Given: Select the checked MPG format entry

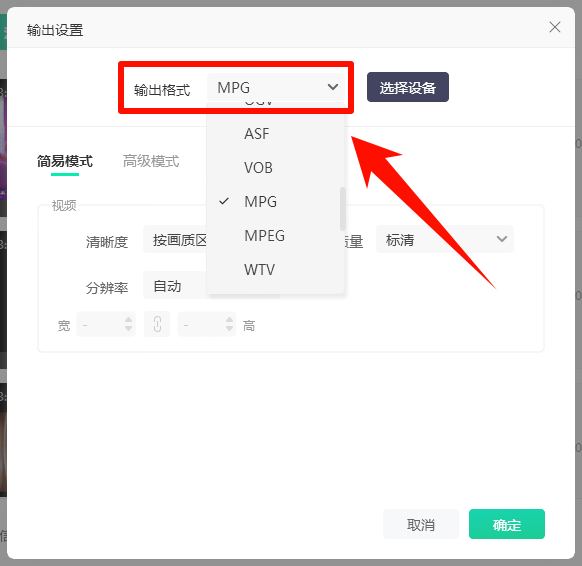Looking at the screenshot, I should click(275, 202).
